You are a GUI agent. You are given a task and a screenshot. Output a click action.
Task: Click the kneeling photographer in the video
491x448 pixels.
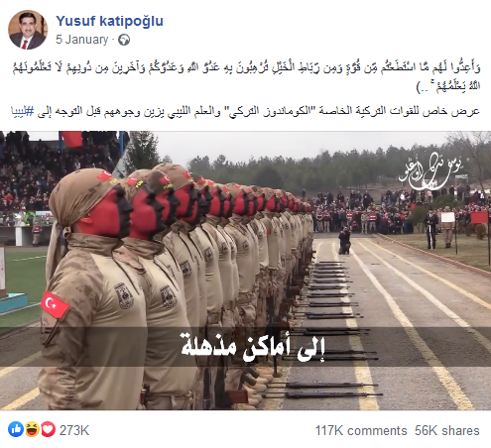point(344,240)
